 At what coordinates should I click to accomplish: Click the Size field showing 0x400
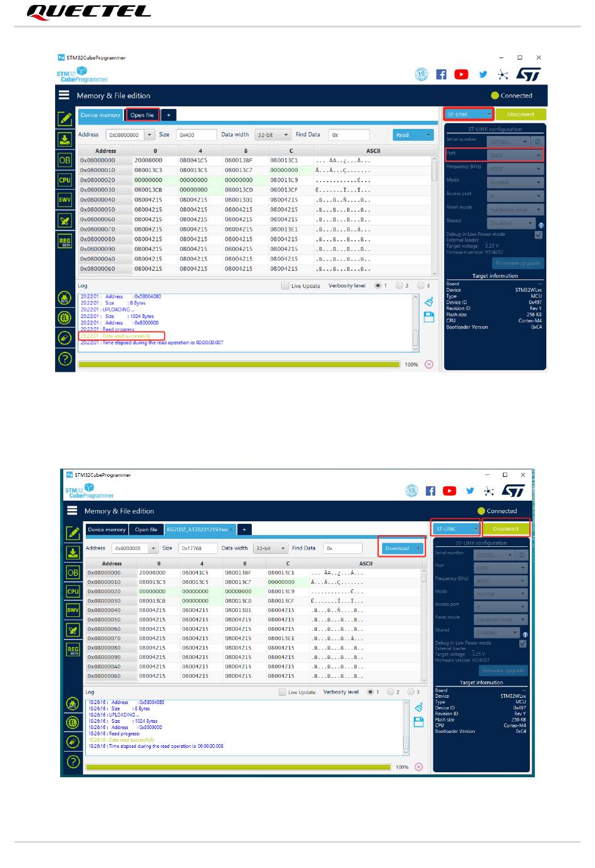pyautogui.click(x=196, y=135)
